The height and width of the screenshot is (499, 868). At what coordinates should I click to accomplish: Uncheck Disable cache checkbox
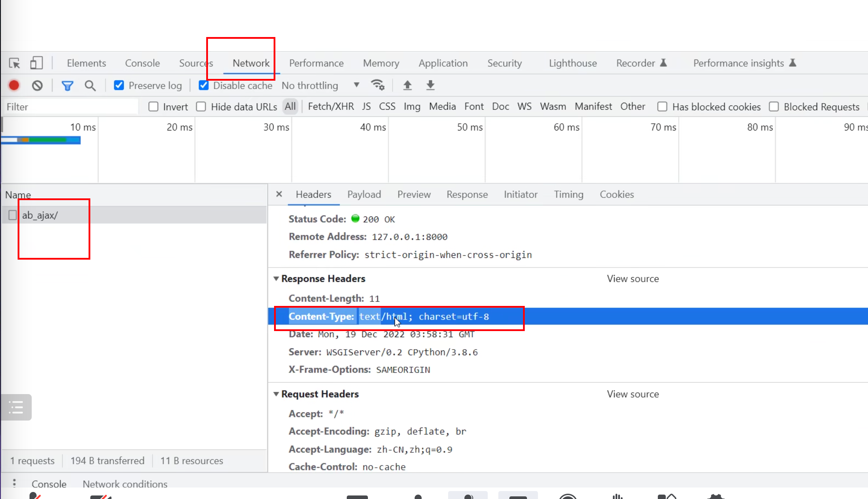click(204, 85)
